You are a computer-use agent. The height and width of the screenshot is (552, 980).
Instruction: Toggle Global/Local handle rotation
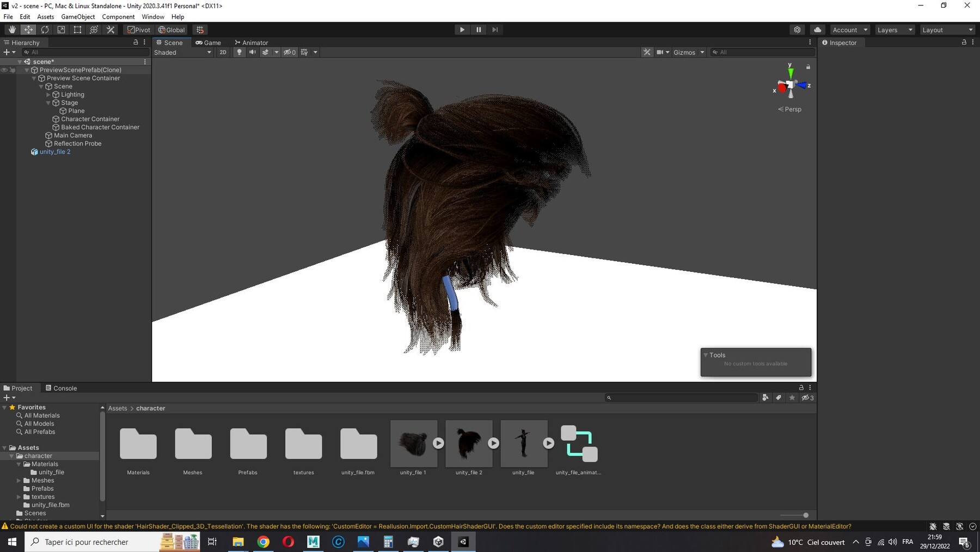coord(171,30)
